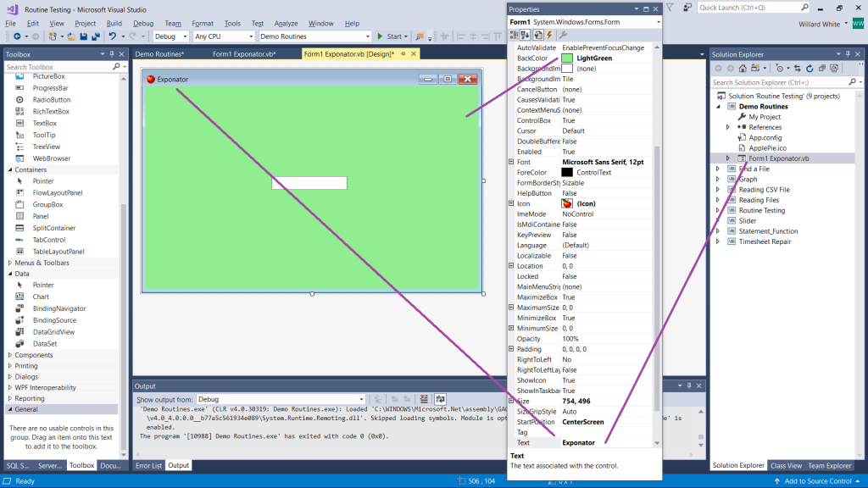Screen dimensions: 868x488
Task: Expand the Font property in Properties
Action: coord(511,162)
